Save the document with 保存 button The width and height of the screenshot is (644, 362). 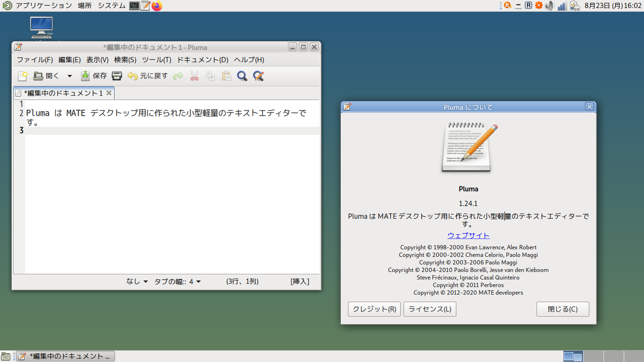94,76
